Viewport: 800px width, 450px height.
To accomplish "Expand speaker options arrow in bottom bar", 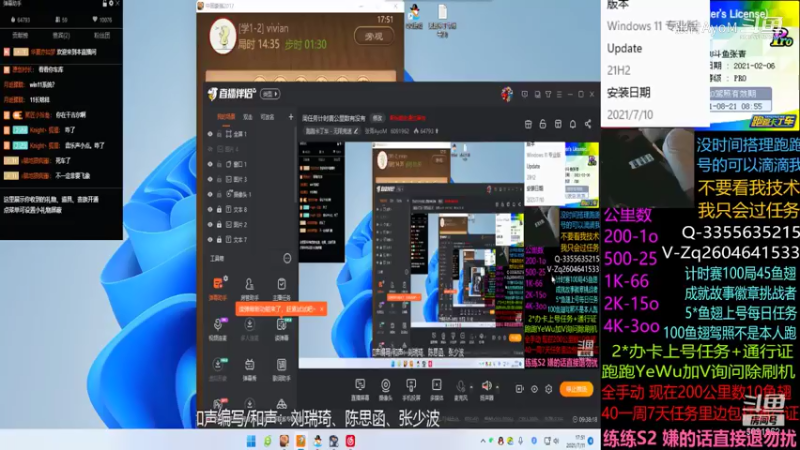I will point(497,387).
